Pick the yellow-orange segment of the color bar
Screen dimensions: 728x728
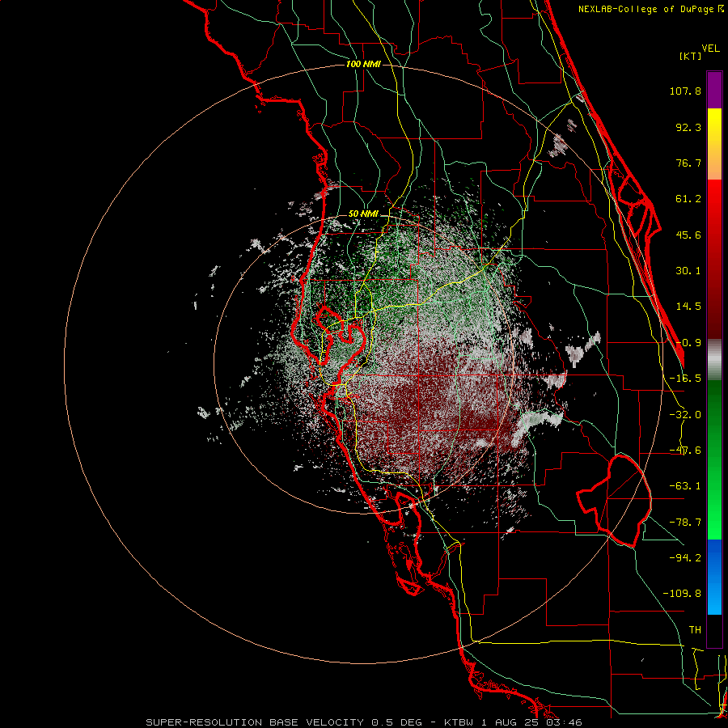[714, 144]
